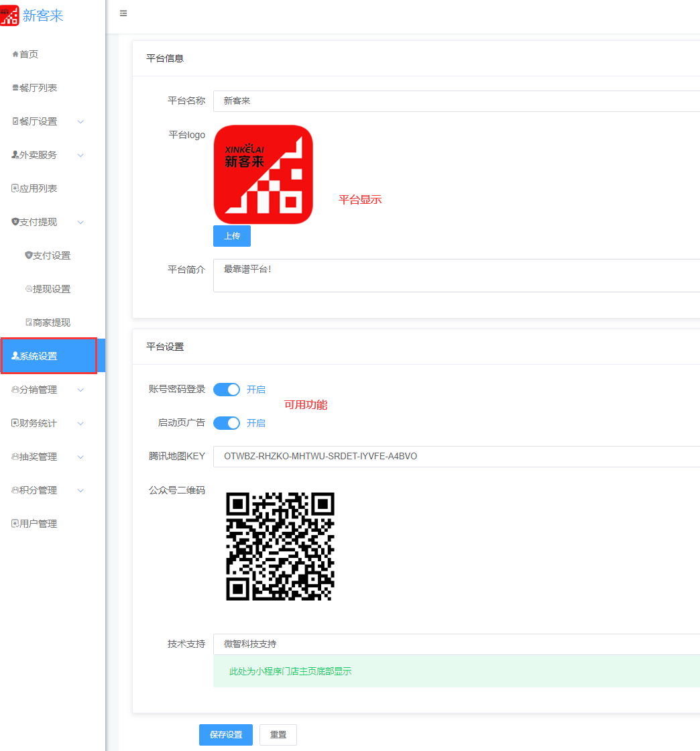Click 开启 label beside 账号密码登录 switch
The width and height of the screenshot is (700, 751).
pos(255,390)
